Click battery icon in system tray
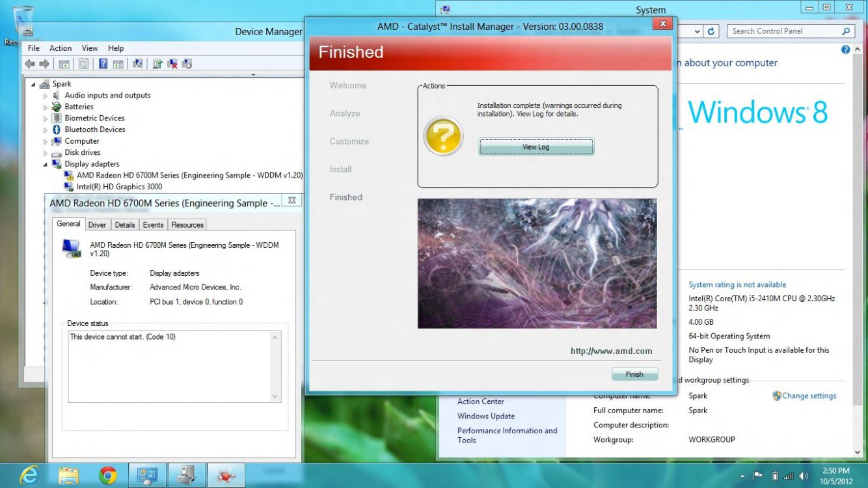The height and width of the screenshot is (488, 868). tap(774, 476)
